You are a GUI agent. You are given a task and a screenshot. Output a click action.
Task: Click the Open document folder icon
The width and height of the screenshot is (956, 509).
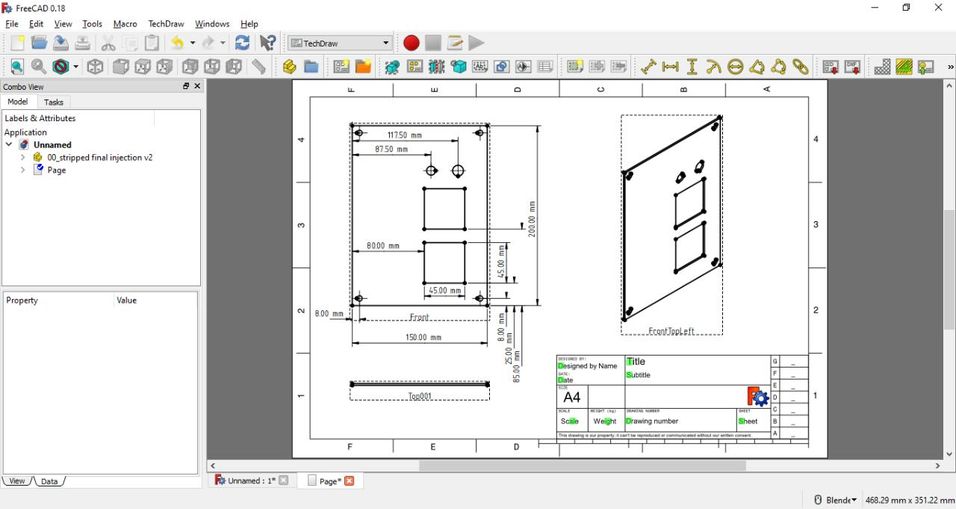[39, 43]
